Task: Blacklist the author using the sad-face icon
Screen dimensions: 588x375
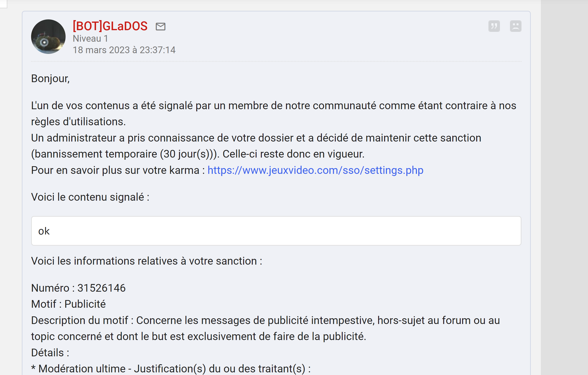Action: pos(515,26)
